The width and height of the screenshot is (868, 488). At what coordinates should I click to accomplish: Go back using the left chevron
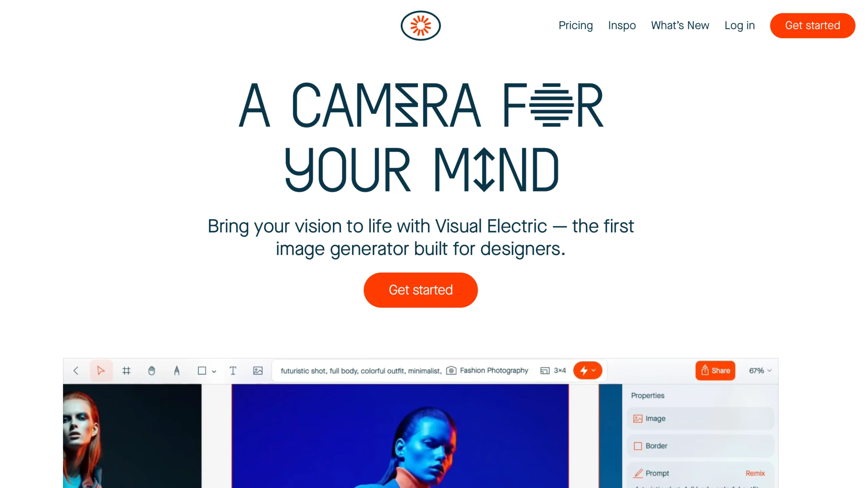[x=76, y=371]
